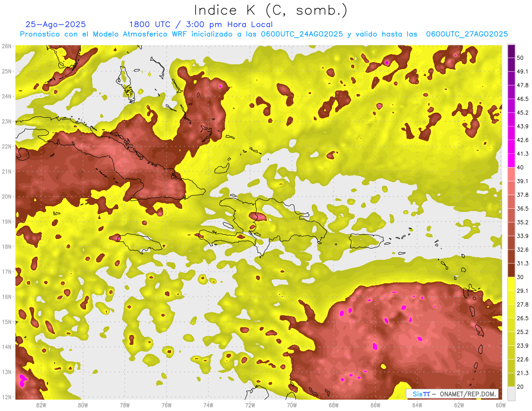Viewport: 532px width, 411px height.
Task: Click the colorbar value '47.8'
Action: (523, 85)
